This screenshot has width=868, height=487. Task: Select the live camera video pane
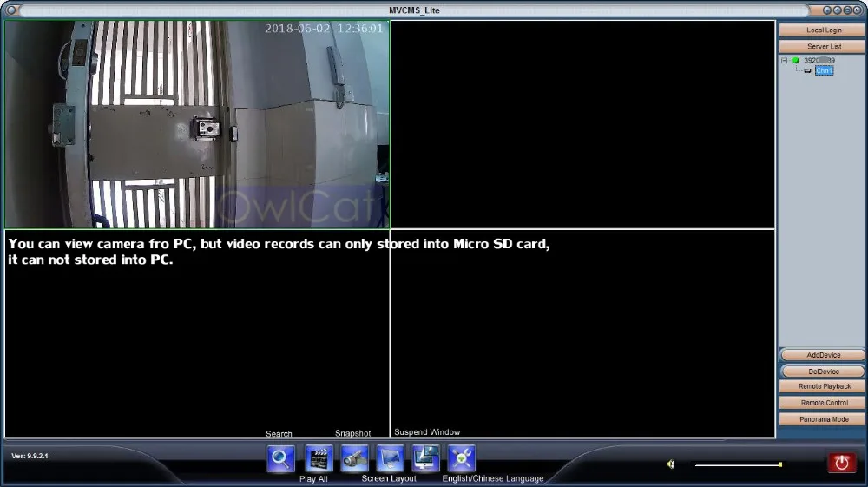tap(197, 124)
